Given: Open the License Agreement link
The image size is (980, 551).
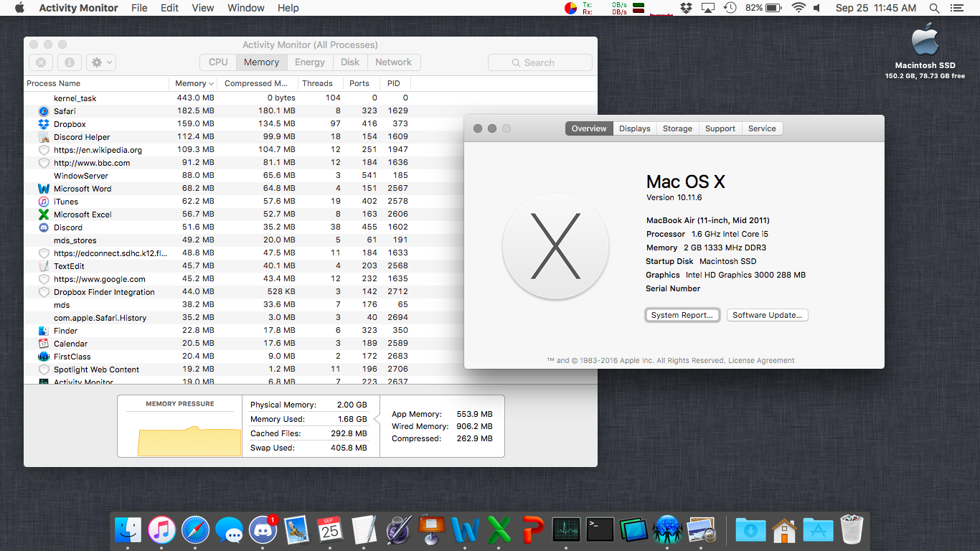Looking at the screenshot, I should (761, 361).
